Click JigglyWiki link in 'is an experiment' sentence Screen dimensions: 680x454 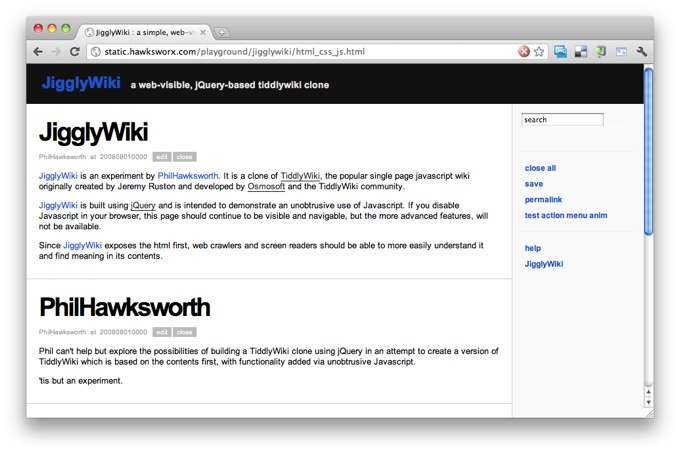pos(58,176)
